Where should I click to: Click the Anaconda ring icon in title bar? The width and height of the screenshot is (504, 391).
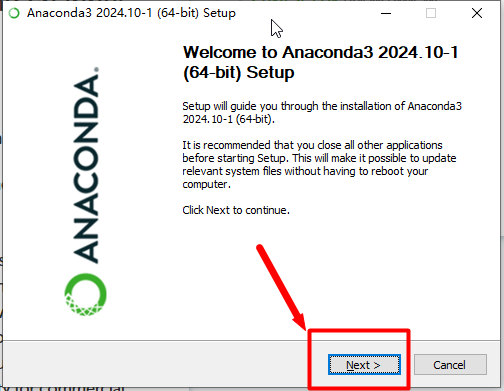click(14, 13)
